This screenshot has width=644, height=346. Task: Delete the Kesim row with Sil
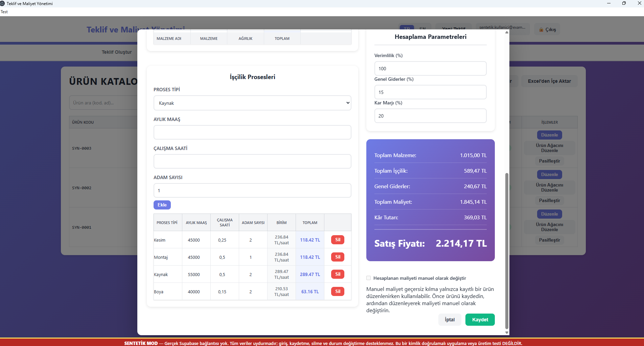pos(338,240)
